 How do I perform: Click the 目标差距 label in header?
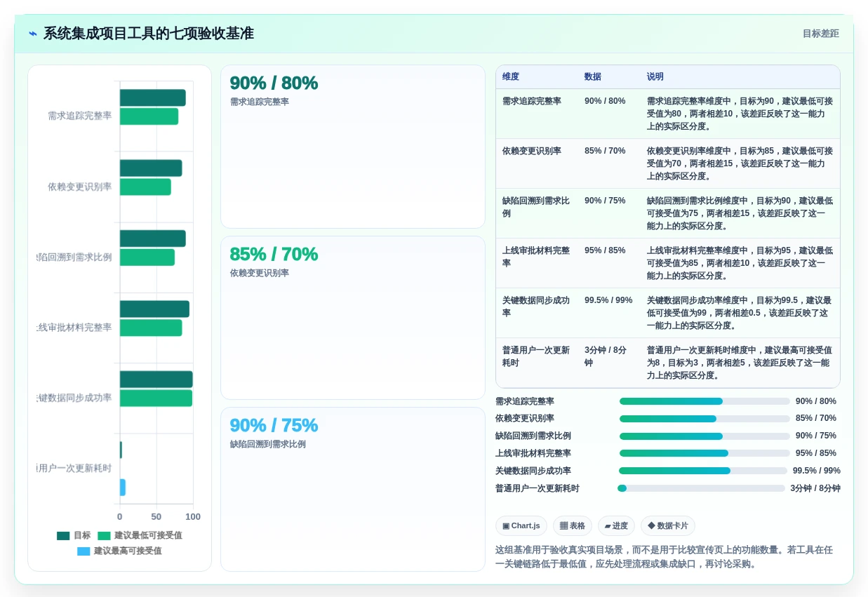(820, 34)
